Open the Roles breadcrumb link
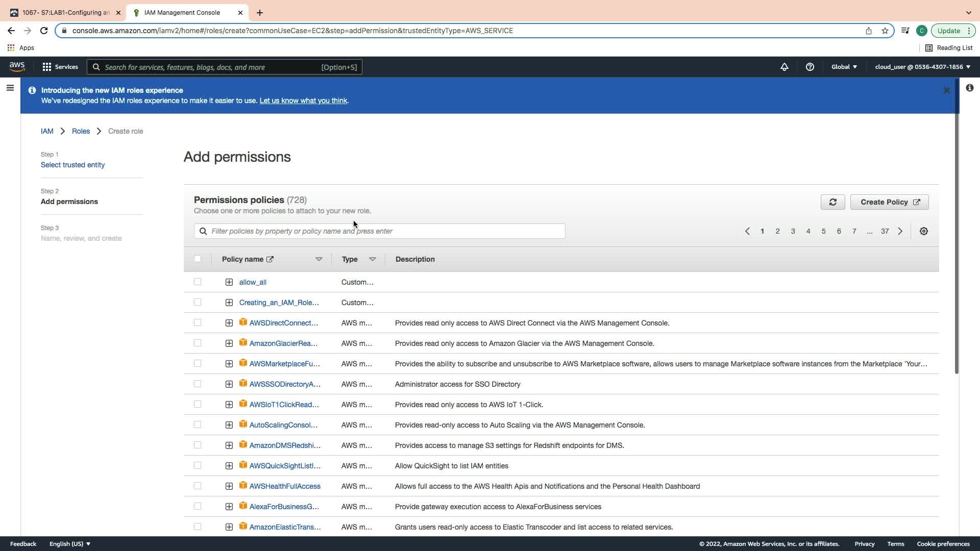 coord(81,131)
